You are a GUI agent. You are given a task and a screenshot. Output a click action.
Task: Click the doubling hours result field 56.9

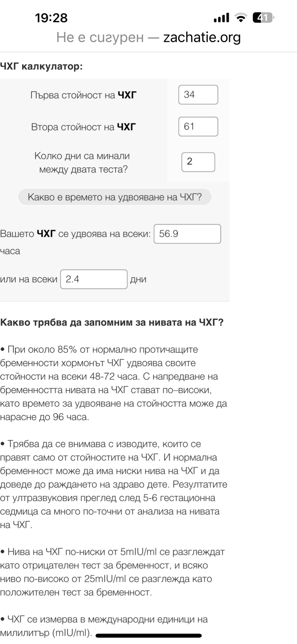(x=187, y=234)
